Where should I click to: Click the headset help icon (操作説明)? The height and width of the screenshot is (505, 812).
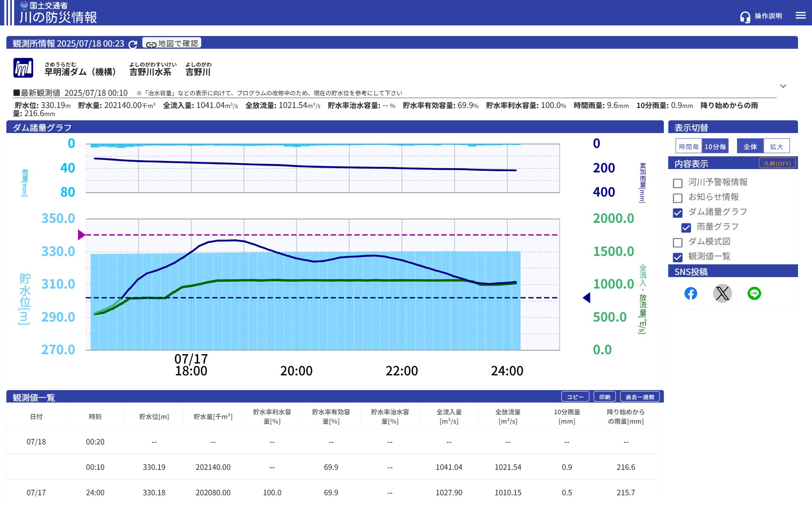click(x=745, y=17)
